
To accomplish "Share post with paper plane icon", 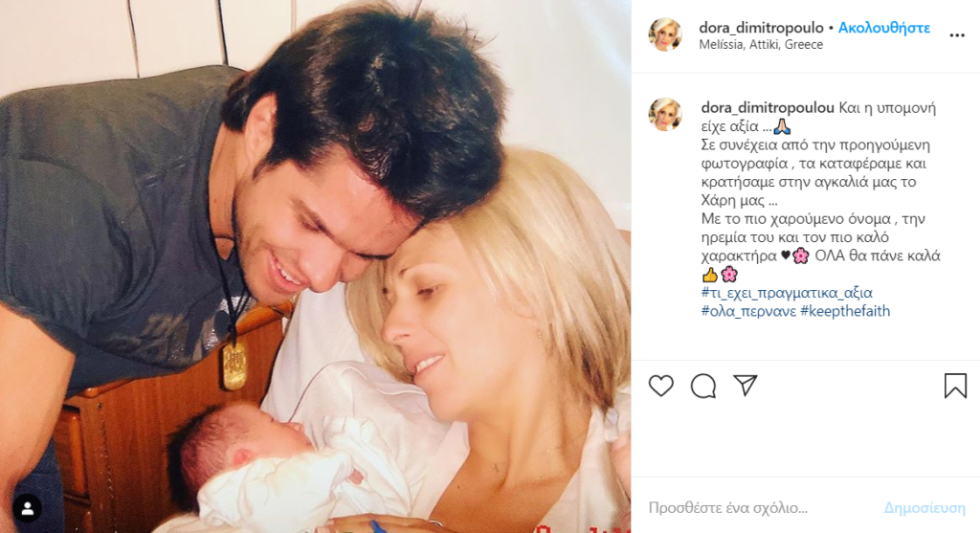I will pos(745,385).
